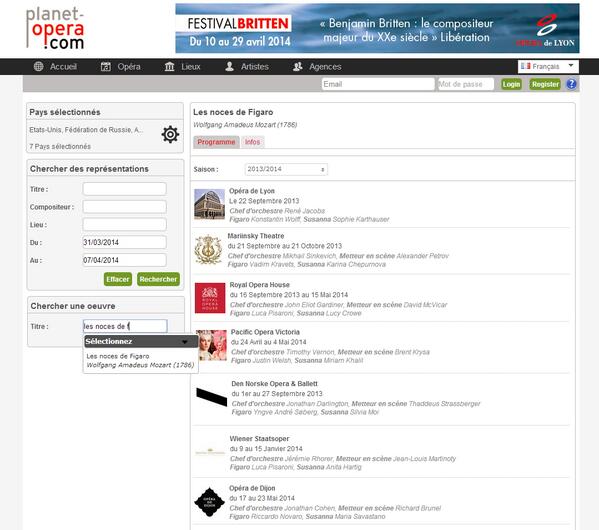Open country selection gear icon
Viewport: 599px width, 530px height.
(x=170, y=134)
